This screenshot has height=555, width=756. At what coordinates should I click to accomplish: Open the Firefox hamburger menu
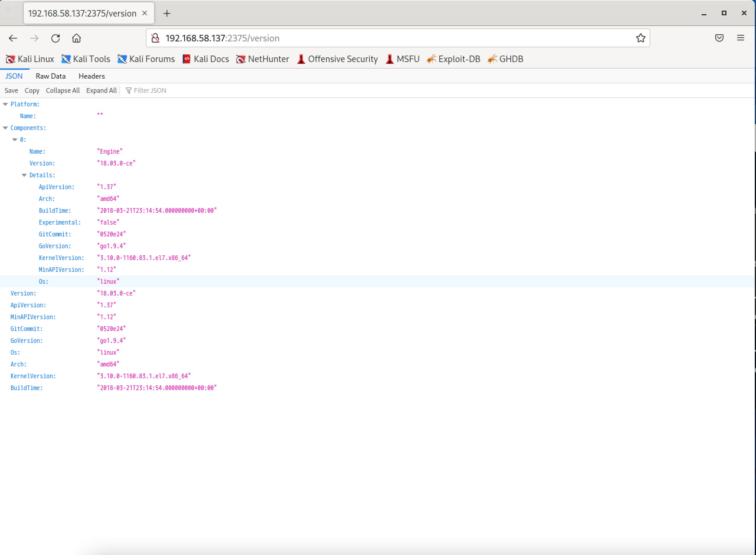[741, 38]
